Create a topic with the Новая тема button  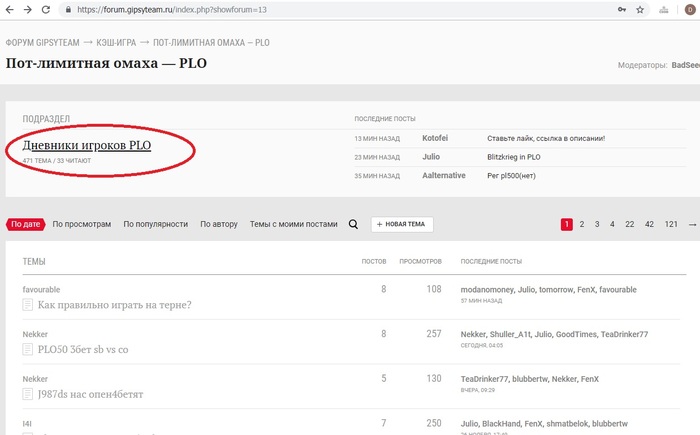tap(402, 224)
